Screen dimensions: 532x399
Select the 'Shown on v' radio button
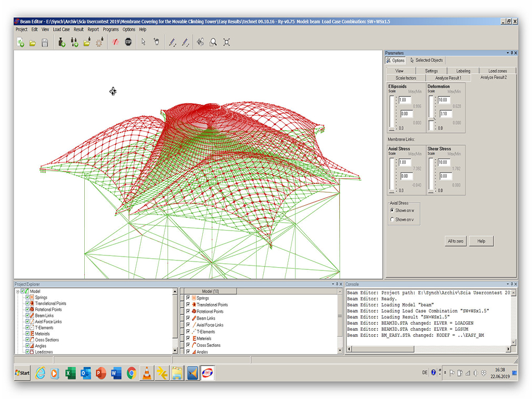[x=392, y=219]
